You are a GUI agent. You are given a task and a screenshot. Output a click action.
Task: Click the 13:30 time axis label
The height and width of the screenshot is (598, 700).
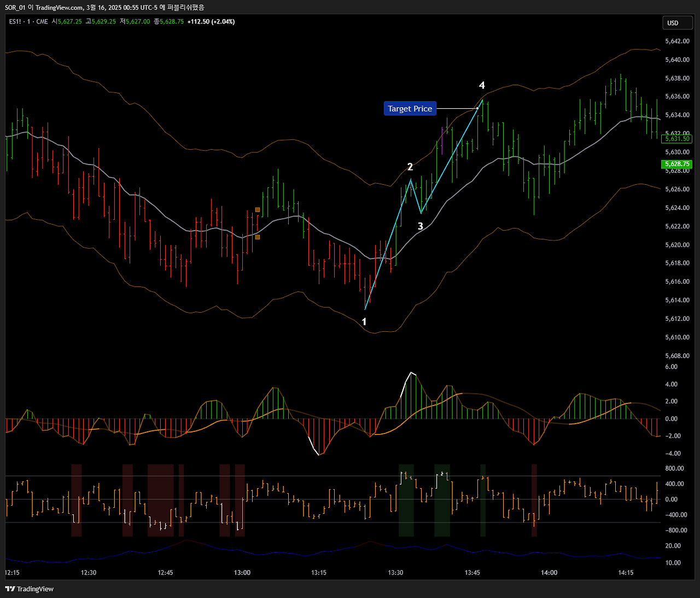[x=395, y=573]
